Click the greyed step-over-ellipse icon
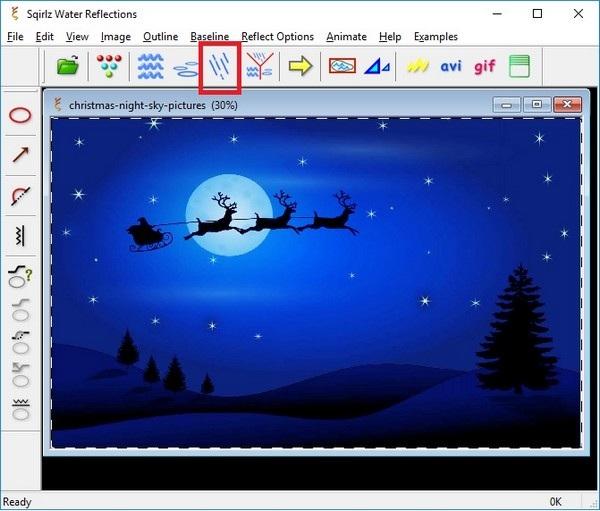 coord(20,310)
